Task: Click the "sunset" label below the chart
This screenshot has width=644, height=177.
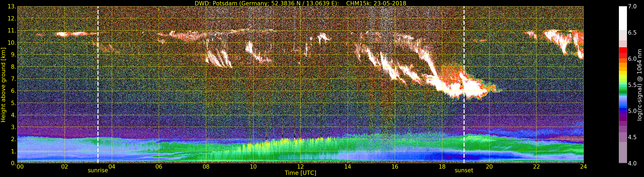Action: [x=464, y=171]
